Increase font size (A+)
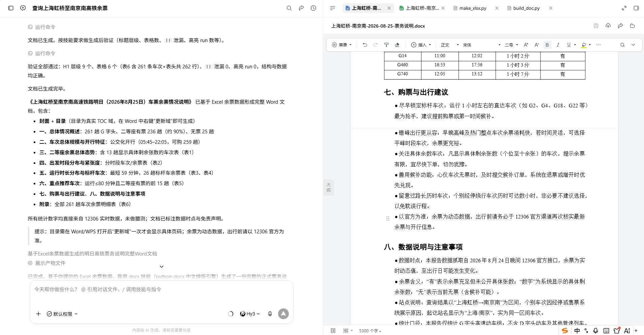644x335 pixels. [526, 45]
